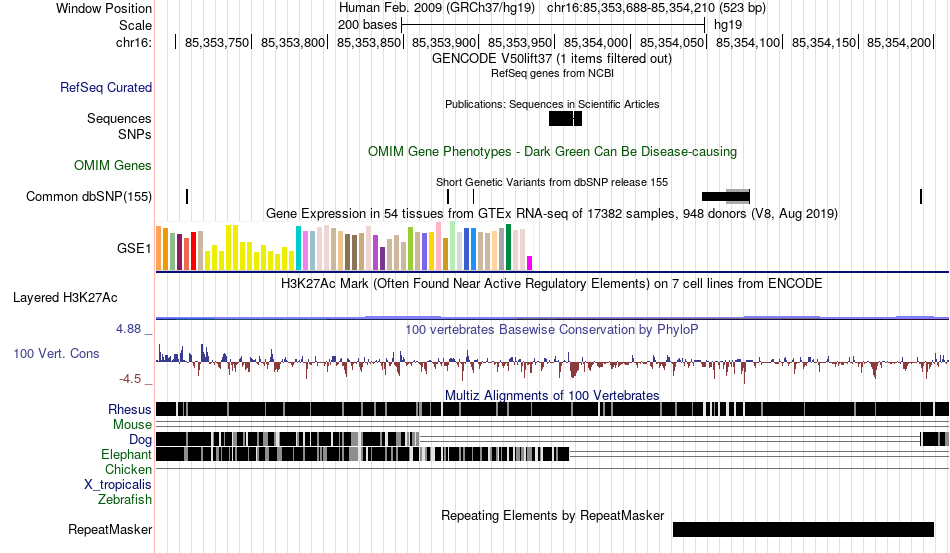The image size is (950, 553).
Task: Open 'RefSeq genes from NCBI' track title
Action: [x=552, y=73]
